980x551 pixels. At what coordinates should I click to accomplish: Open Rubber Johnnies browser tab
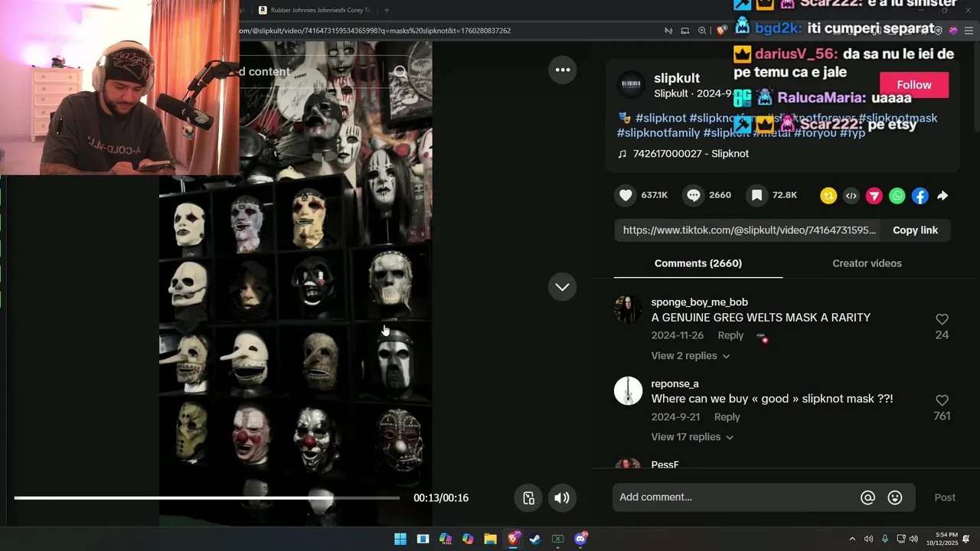pos(314,10)
